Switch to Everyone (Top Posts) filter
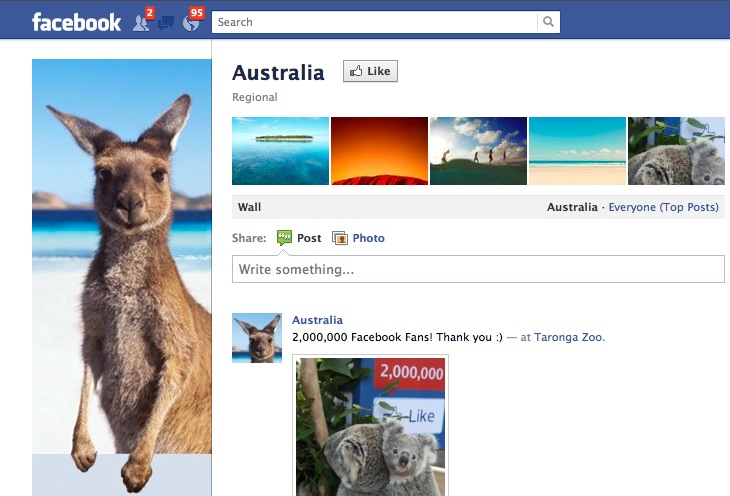The width and height of the screenshot is (730, 496). 663,207
